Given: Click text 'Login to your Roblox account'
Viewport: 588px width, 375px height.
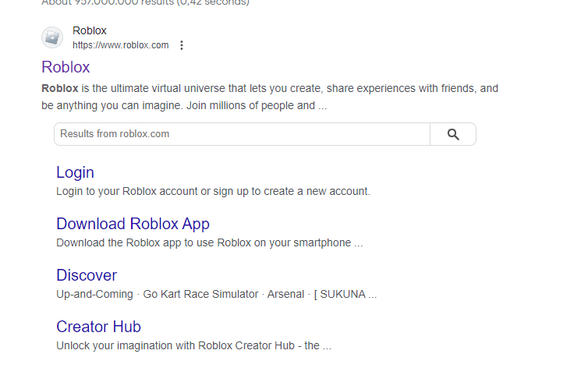Looking at the screenshot, I should (x=127, y=191).
